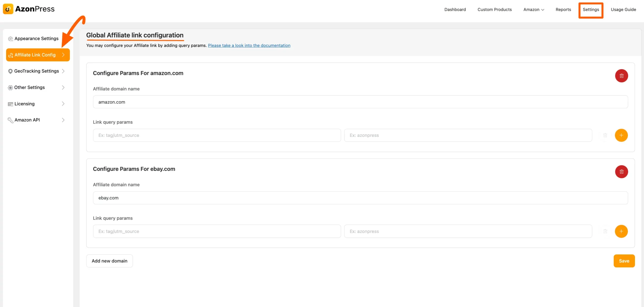Click the Affiliate Link Config chain icon
This screenshot has height=307, width=644.
(x=11, y=55)
